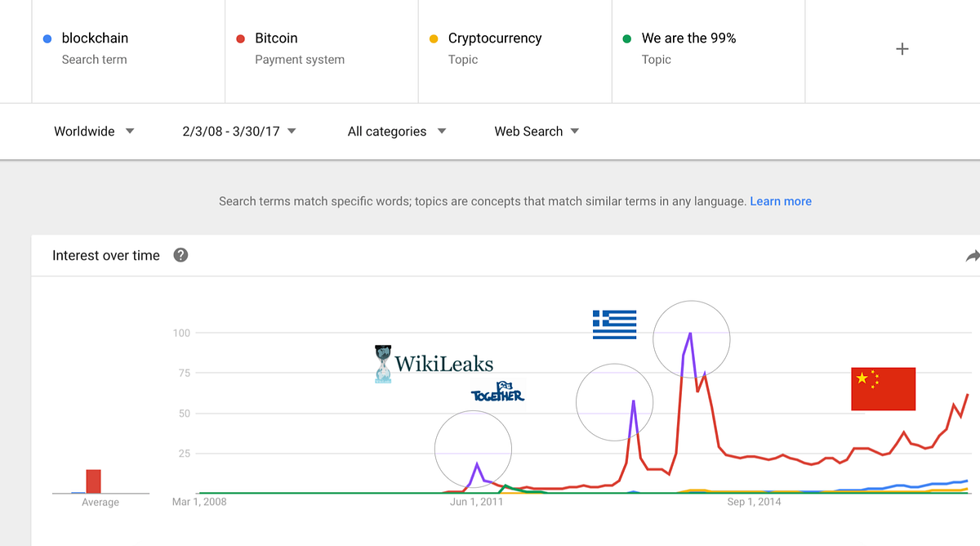Open the Learn more link
Screen dimensions: 980x546
781,201
